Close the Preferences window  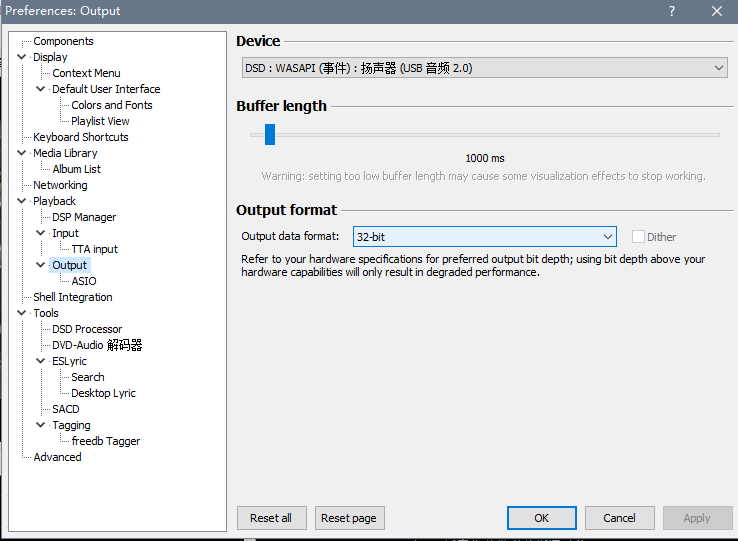[x=716, y=11]
